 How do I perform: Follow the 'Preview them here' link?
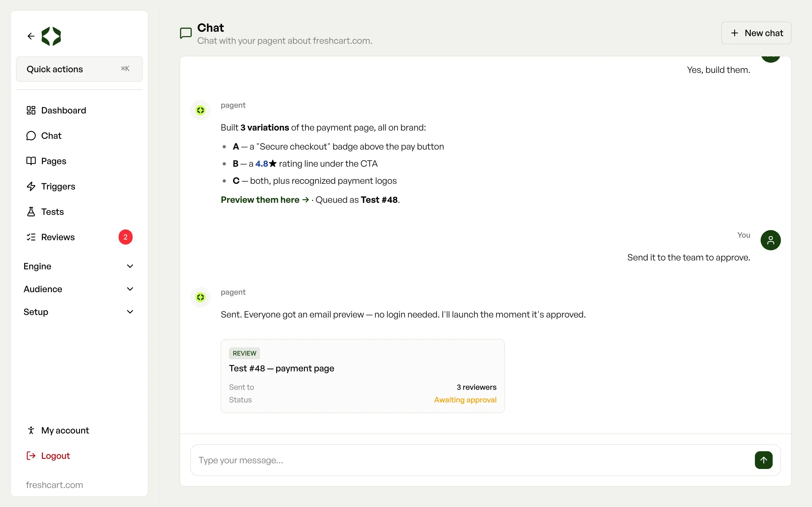pyautogui.click(x=265, y=200)
